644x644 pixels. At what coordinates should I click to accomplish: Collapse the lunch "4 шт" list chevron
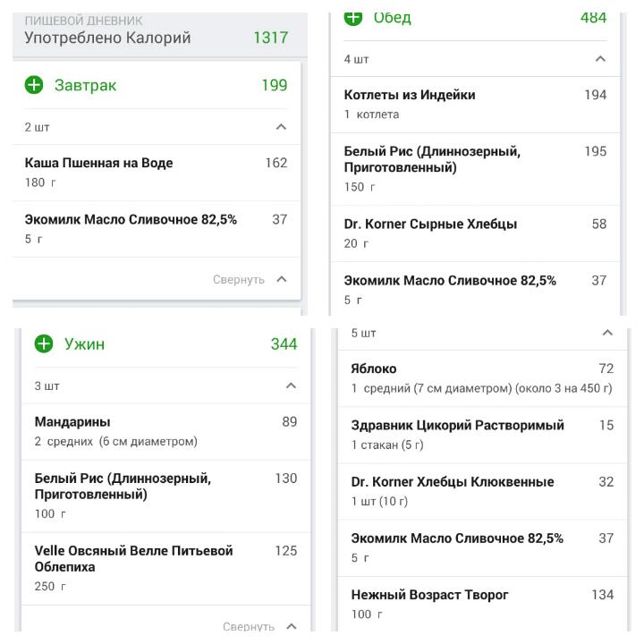tap(600, 59)
